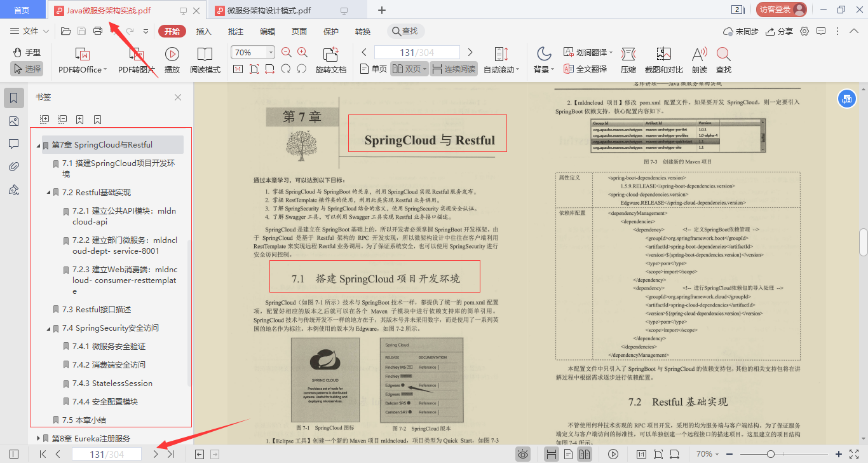The image size is (868, 463).
Task: Toggle double page icon in status bar
Action: tap(584, 454)
